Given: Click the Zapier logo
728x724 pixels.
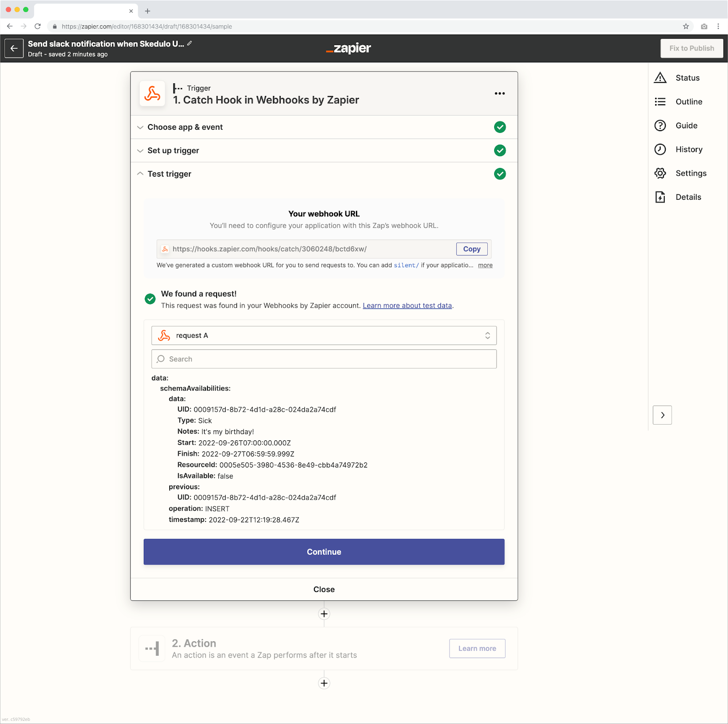Looking at the screenshot, I should [349, 48].
